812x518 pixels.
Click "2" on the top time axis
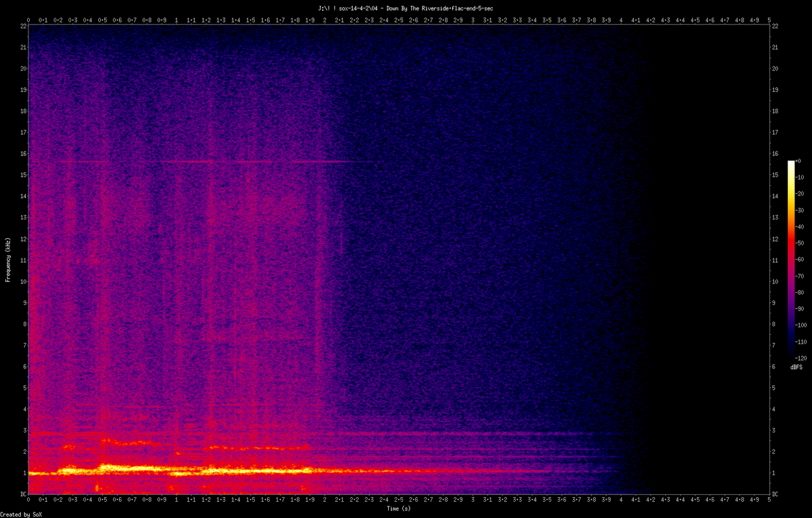click(325, 20)
